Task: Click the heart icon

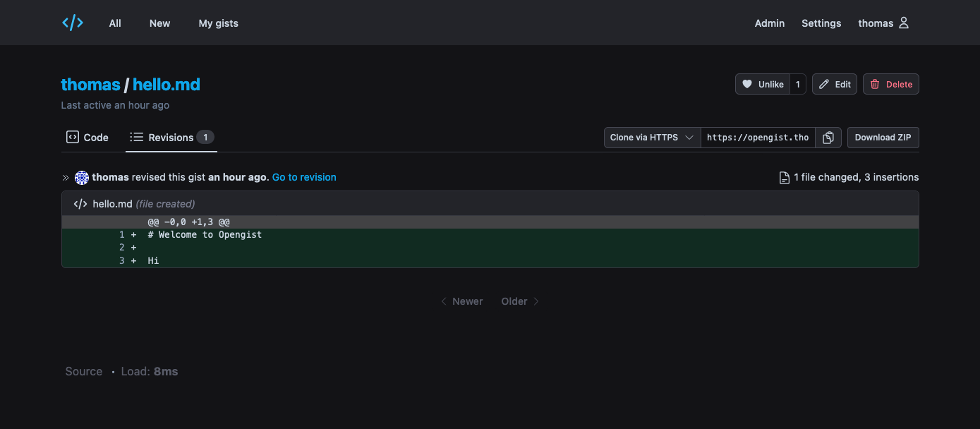Action: coord(747,84)
